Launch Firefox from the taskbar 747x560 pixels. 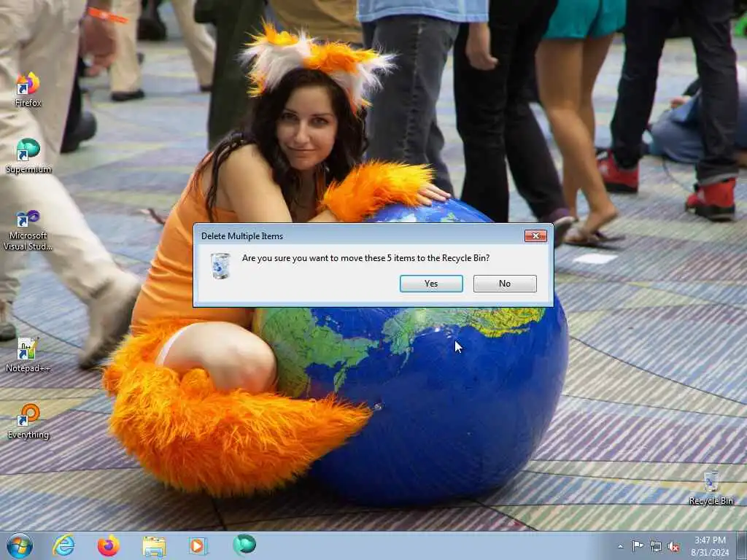tap(109, 545)
